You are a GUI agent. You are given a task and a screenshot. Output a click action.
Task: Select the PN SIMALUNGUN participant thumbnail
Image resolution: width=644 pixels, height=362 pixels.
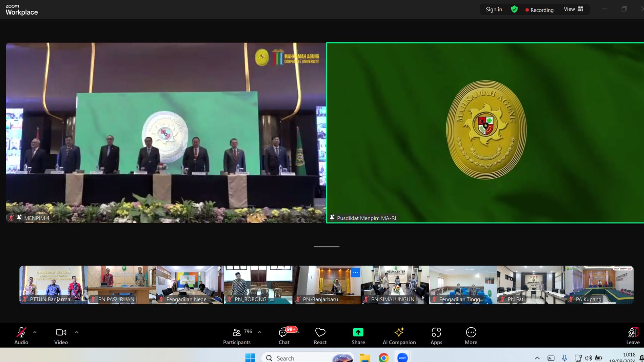point(394,285)
